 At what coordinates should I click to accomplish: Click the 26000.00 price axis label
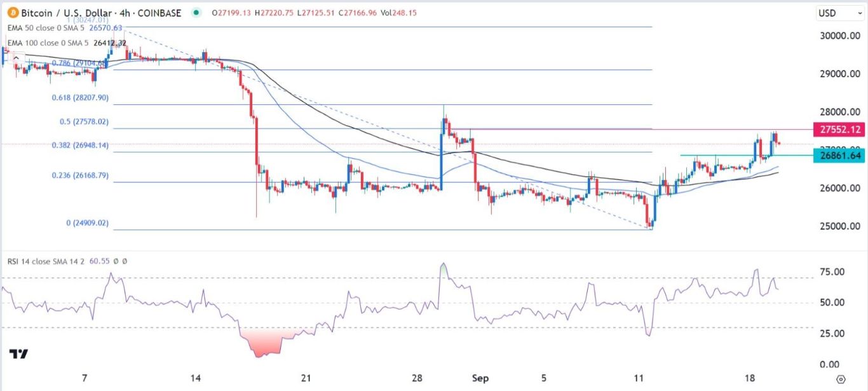click(x=840, y=189)
